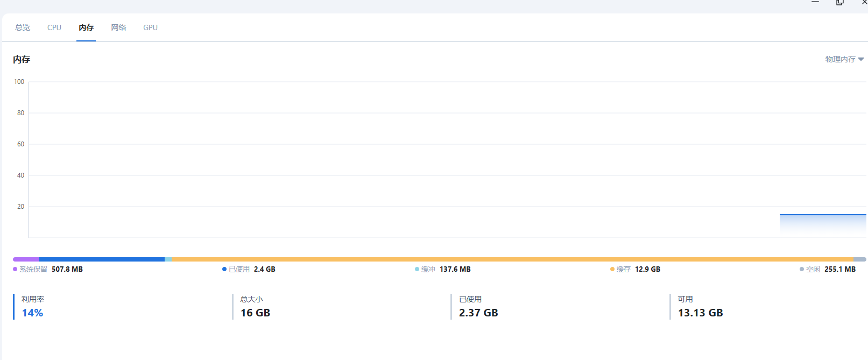
Task: Select the 内存 tab
Action: (86, 27)
